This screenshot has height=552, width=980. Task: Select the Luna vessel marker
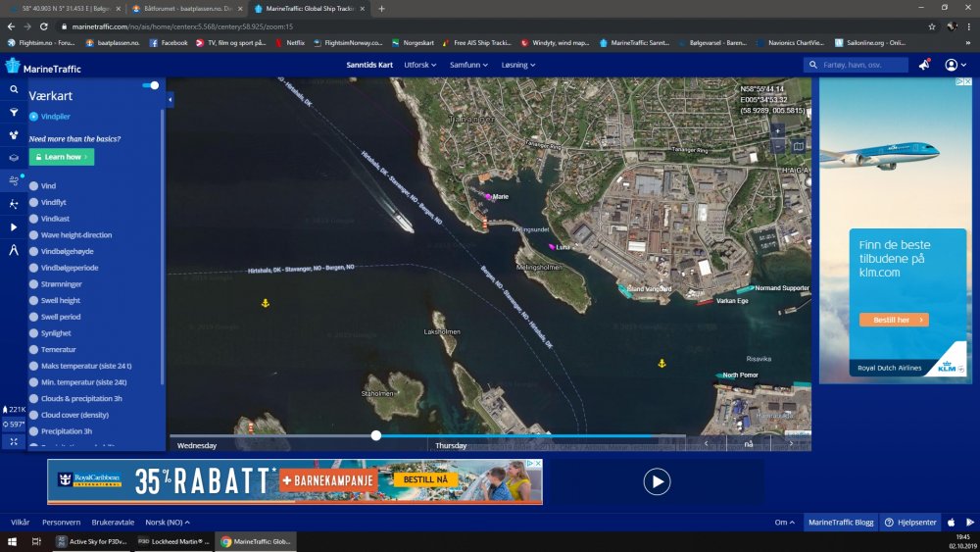[552, 247]
